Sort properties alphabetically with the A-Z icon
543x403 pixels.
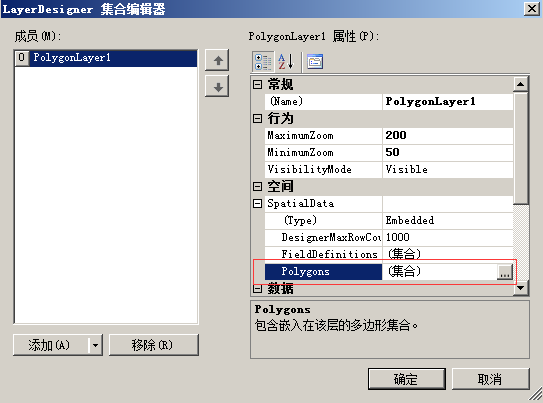pos(286,62)
